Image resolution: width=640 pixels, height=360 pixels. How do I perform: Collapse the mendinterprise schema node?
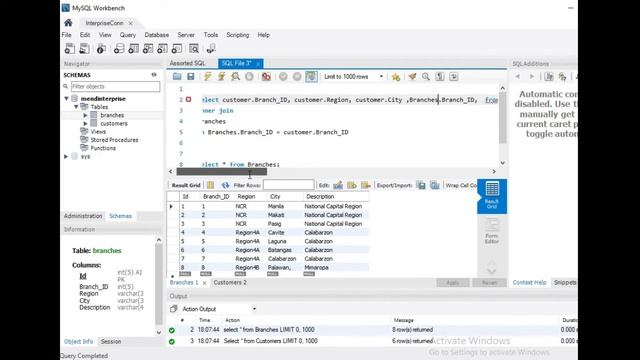(x=67, y=98)
